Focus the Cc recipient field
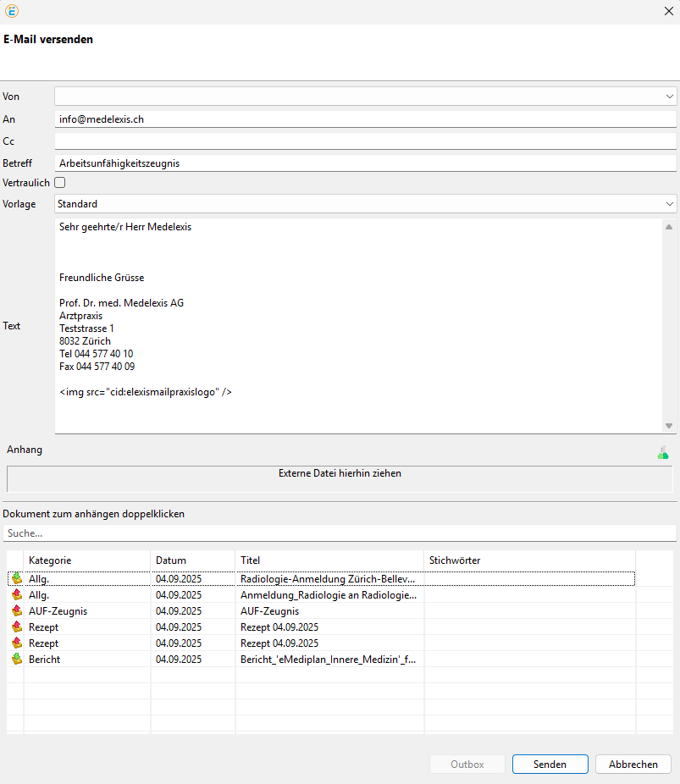The height and width of the screenshot is (784, 680). [365, 141]
